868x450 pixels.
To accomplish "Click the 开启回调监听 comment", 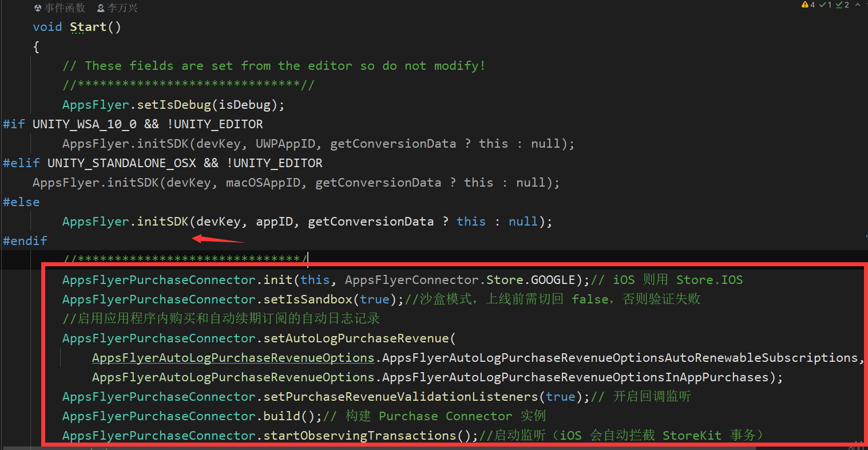I will [641, 397].
